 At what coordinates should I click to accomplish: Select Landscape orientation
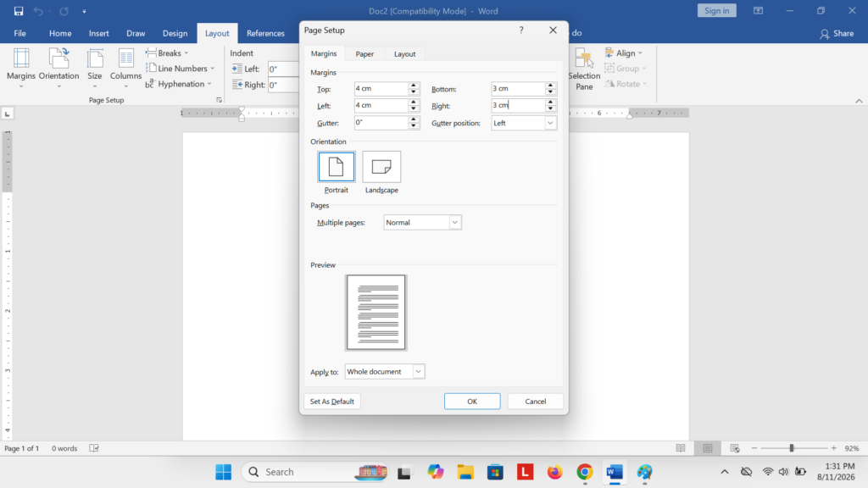click(x=381, y=172)
